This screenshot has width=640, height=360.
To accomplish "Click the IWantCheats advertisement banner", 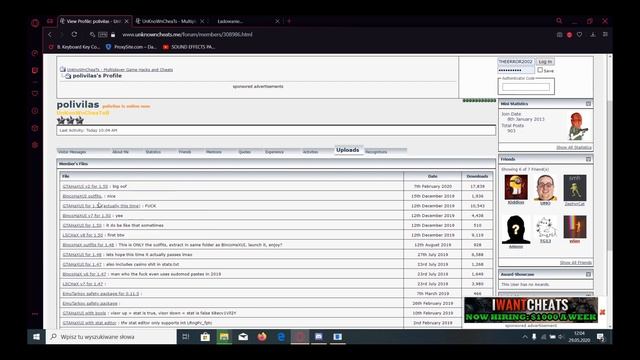I will point(531,310).
